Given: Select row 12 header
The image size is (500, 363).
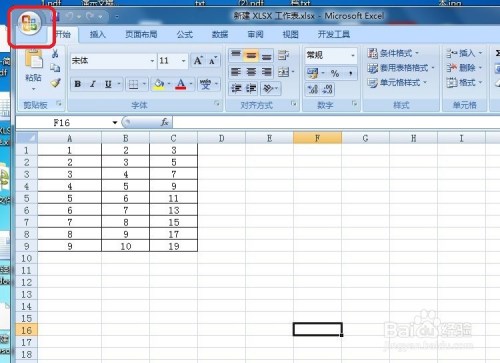Looking at the screenshot, I should (27, 282).
